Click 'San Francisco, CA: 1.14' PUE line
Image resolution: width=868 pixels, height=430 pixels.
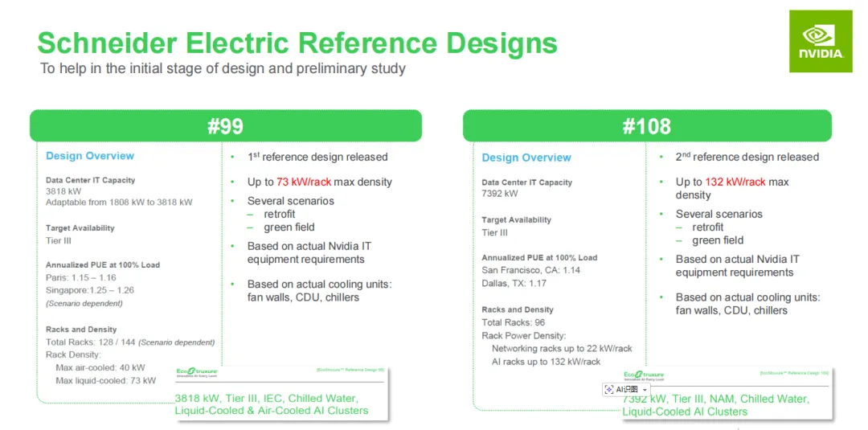pos(530,270)
